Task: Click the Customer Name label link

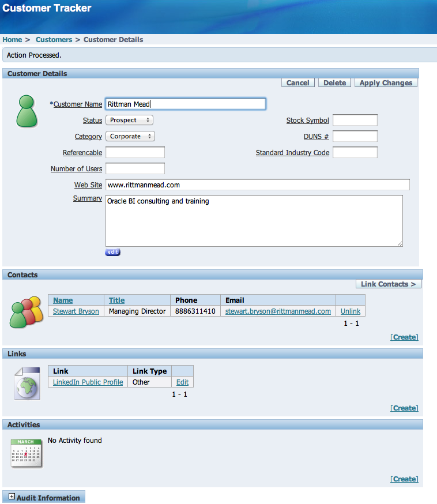Action: point(78,104)
